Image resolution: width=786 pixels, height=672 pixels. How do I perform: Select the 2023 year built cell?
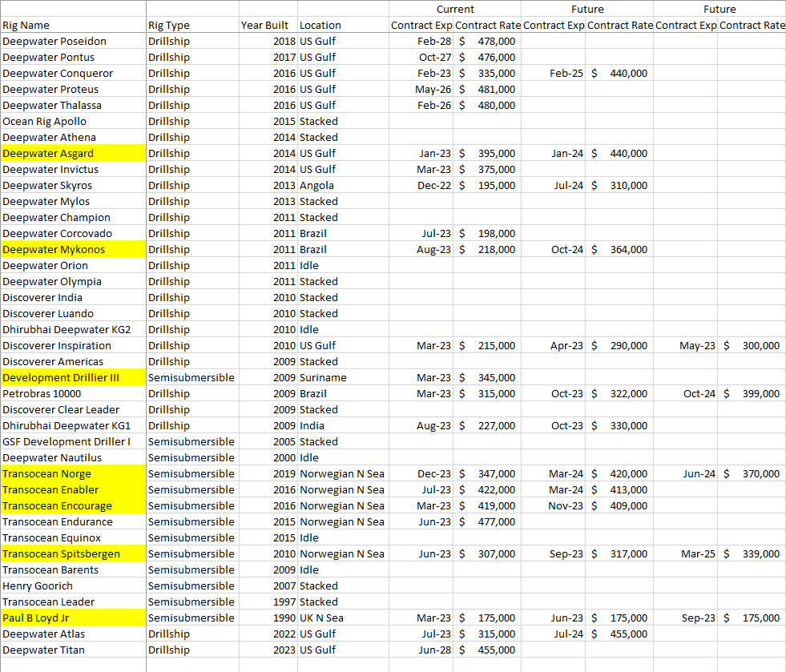point(268,650)
